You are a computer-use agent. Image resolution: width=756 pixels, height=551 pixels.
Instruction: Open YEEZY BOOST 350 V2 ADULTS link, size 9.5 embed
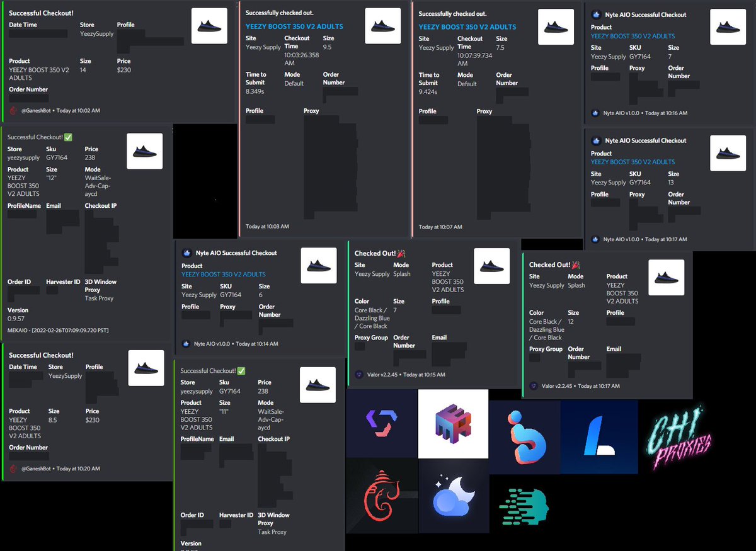click(x=294, y=26)
